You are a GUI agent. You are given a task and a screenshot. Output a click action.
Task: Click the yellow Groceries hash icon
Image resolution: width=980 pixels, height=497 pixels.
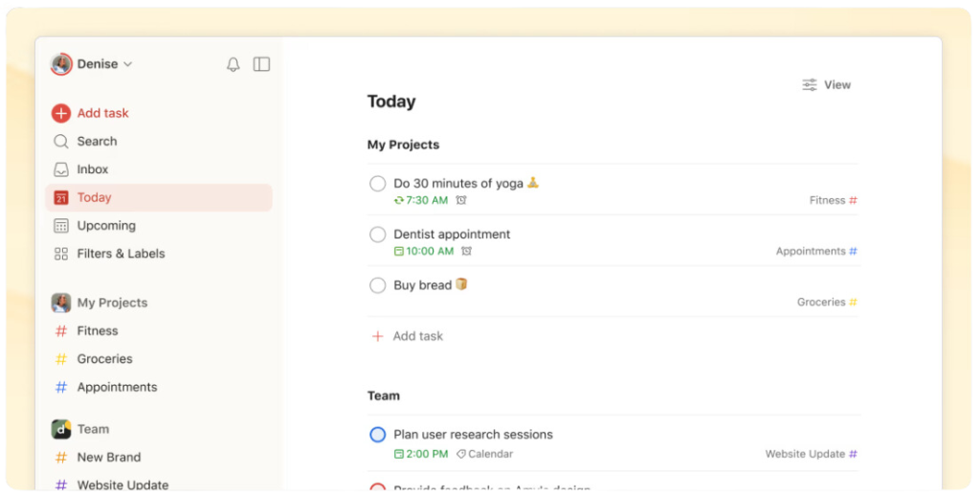[61, 359]
